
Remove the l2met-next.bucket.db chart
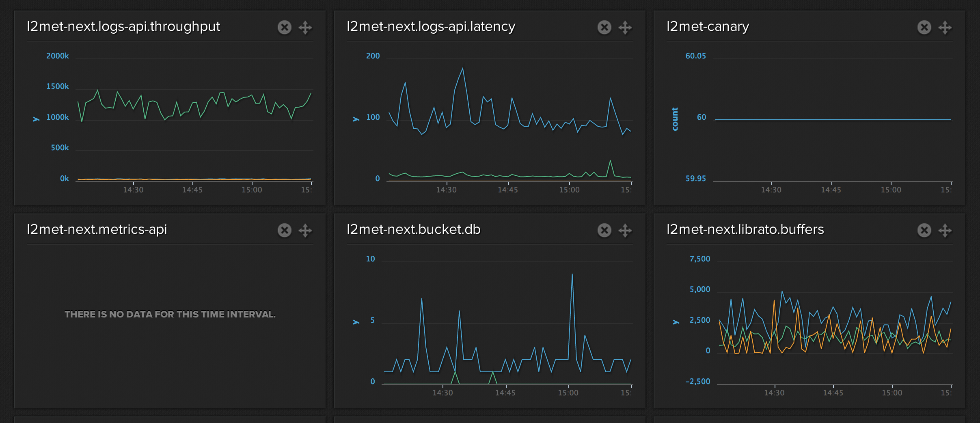604,230
